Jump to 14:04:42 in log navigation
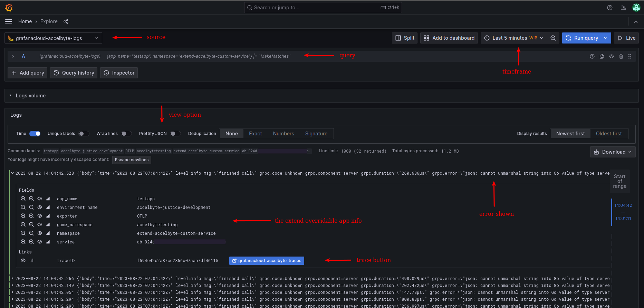 pyautogui.click(x=623, y=205)
